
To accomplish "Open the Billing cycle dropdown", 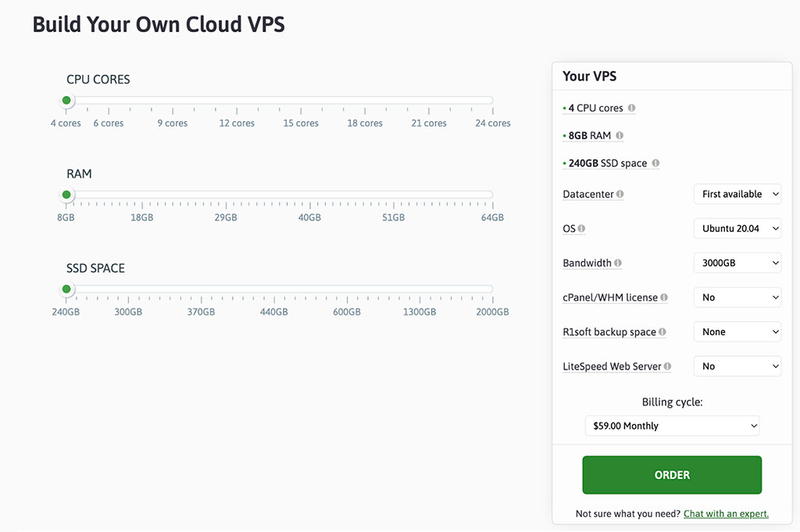I will point(672,426).
